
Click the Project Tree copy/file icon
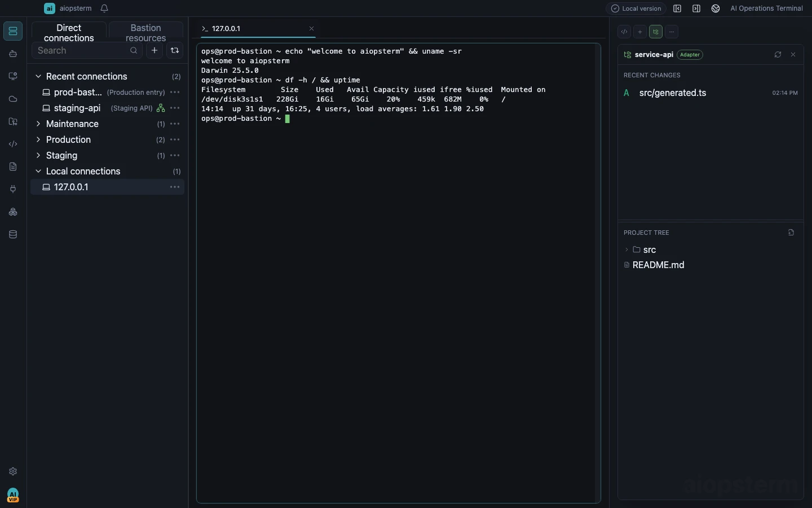791,233
